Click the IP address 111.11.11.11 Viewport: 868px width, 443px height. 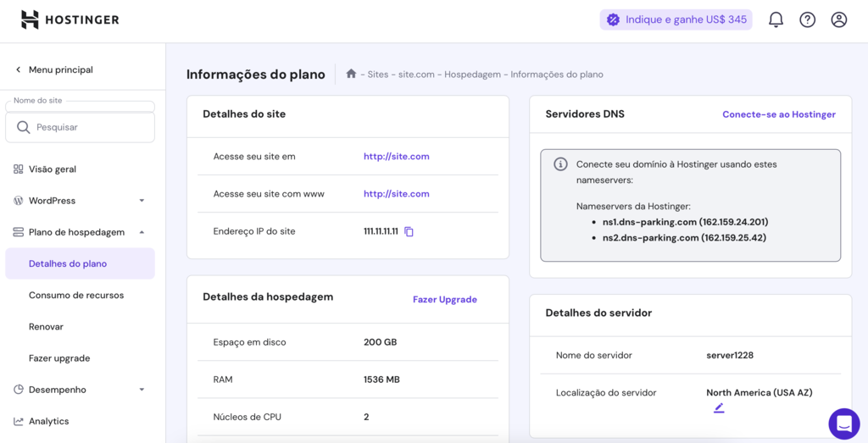(381, 232)
